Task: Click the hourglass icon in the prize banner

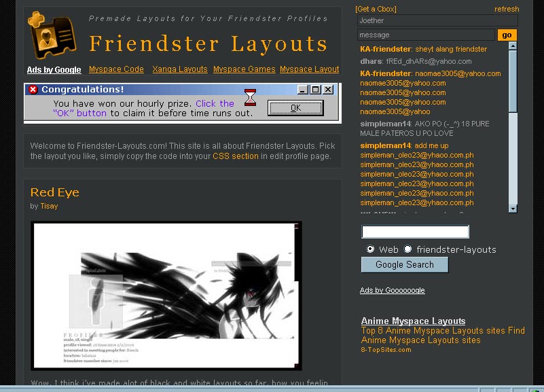Action: pos(250,97)
